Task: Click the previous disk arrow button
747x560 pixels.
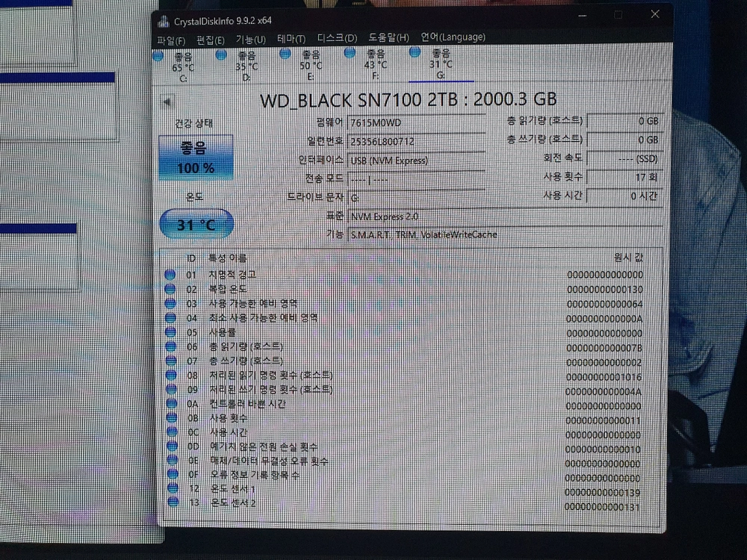Action: 167,102
